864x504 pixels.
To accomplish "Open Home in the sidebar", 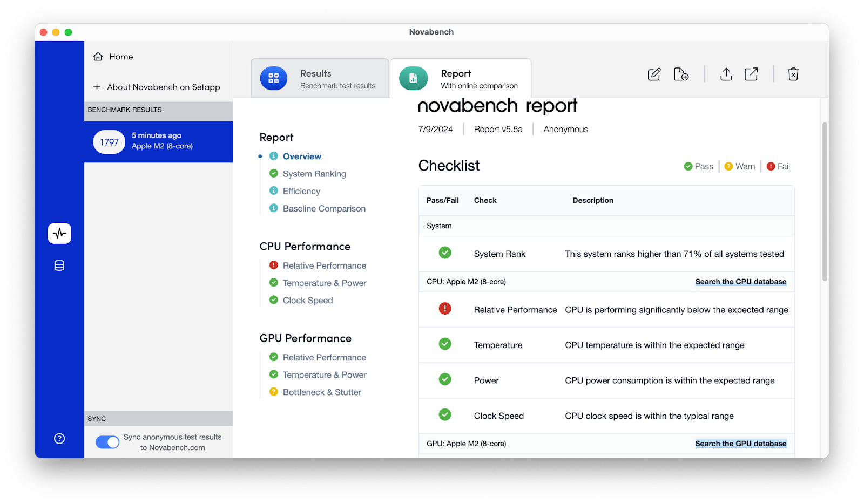I will 121,57.
